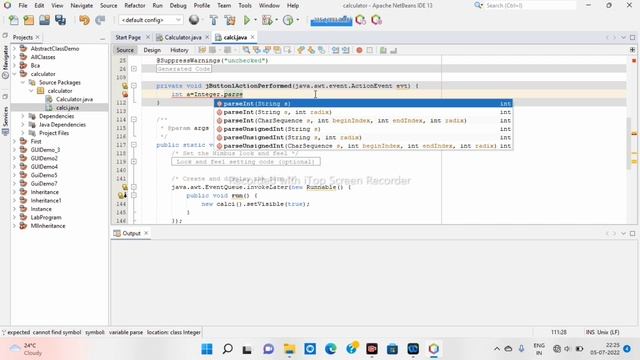Close the Projects panel tab
The image size is (640, 360).
tap(38, 37)
